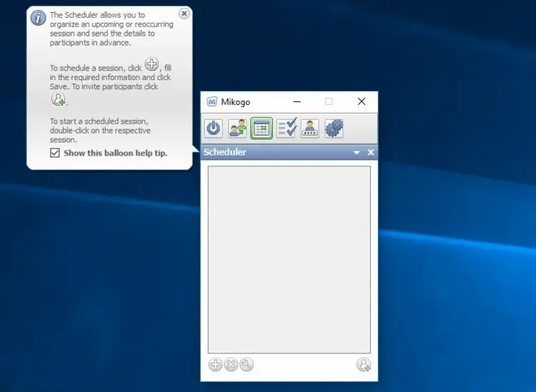Expand the Scheduler panel dropdown arrow
Image resolution: width=536 pixels, height=392 pixels.
[x=357, y=153]
